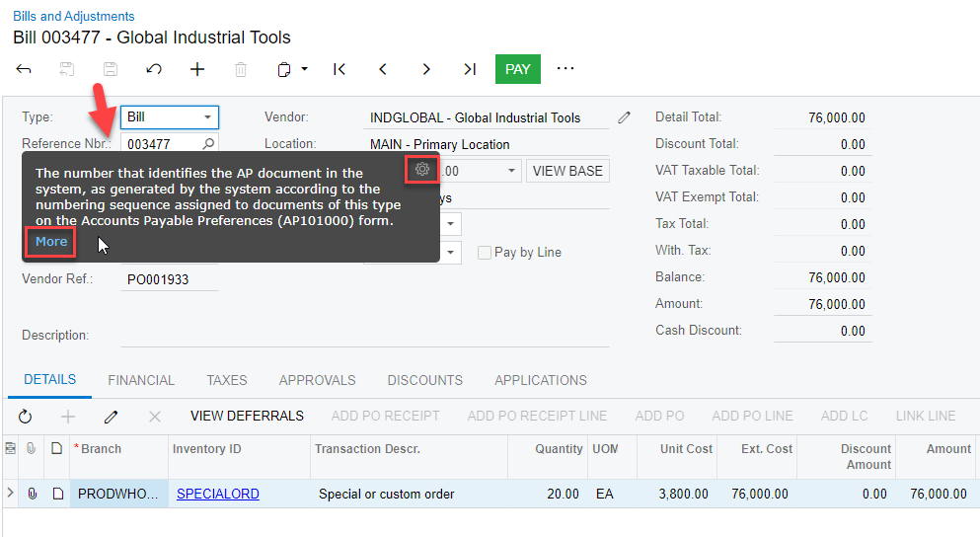
Task: Click the Reference Nbr. field 003477
Action: (x=161, y=144)
